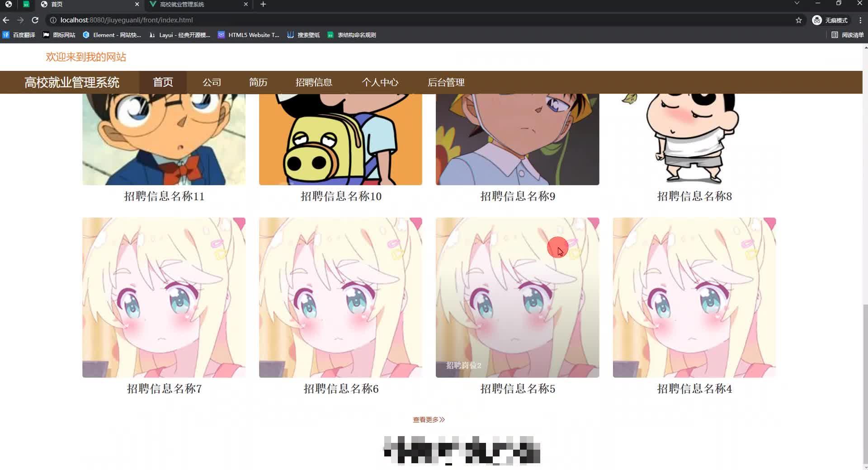Close the 高校就业管理系统 browser tab
The height and width of the screenshot is (470, 868).
pos(246,4)
